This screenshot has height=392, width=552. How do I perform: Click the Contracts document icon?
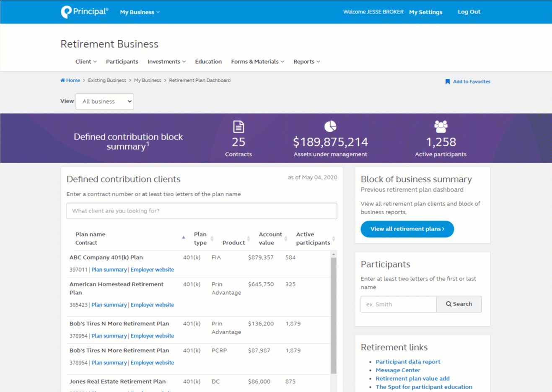point(238,127)
